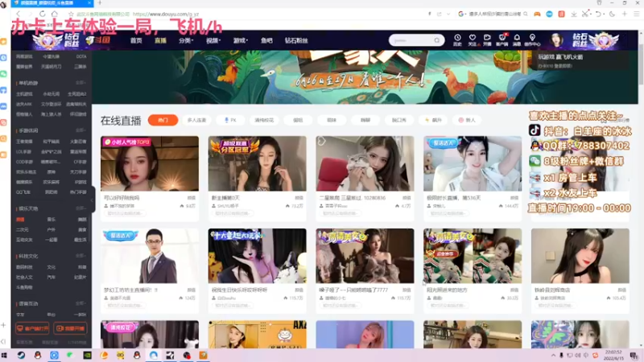This screenshot has width=644, height=362.
Task: Open stream thumbnail 梦幻工坊坊主直播间
Action: pyautogui.click(x=150, y=256)
